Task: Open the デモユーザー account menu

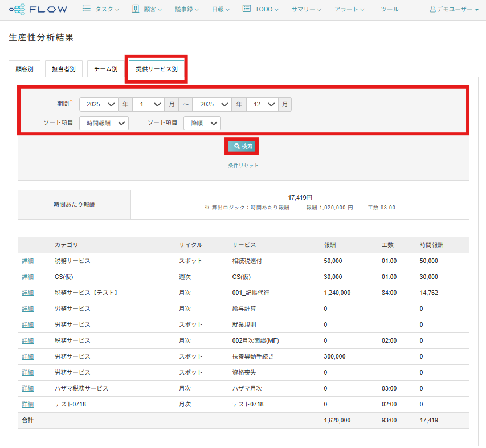Action: [454, 10]
